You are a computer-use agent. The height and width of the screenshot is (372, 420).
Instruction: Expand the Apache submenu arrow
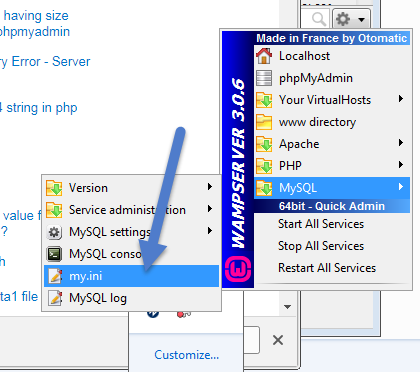(x=401, y=143)
